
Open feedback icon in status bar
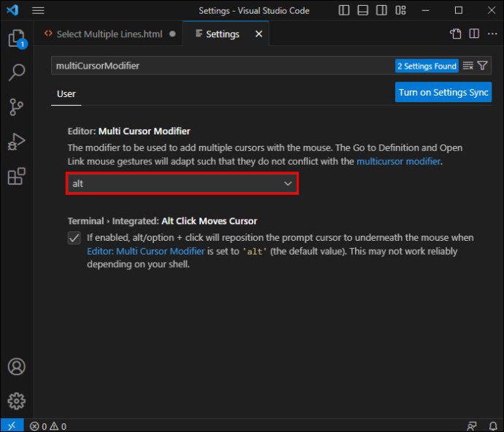tap(472, 426)
